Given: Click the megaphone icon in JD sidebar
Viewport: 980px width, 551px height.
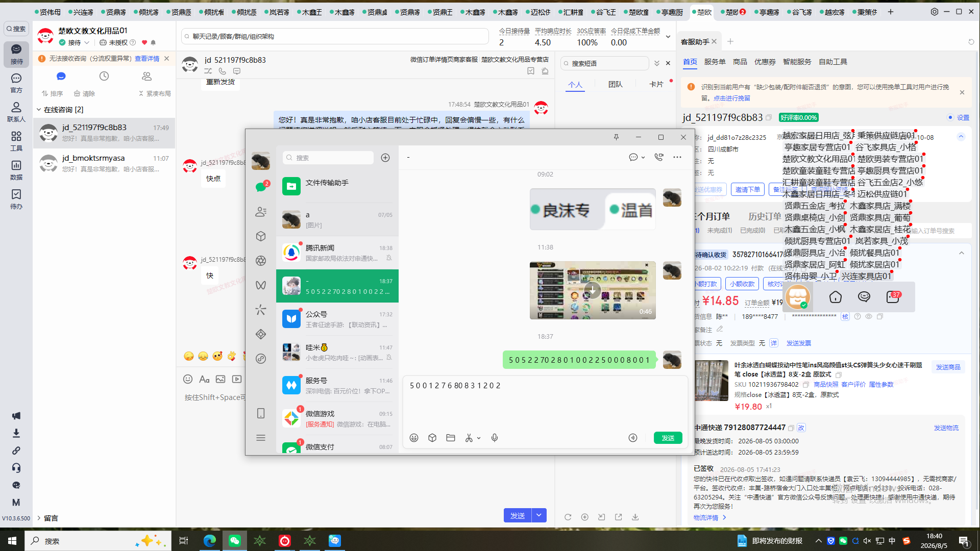Looking at the screenshot, I should pyautogui.click(x=16, y=416).
